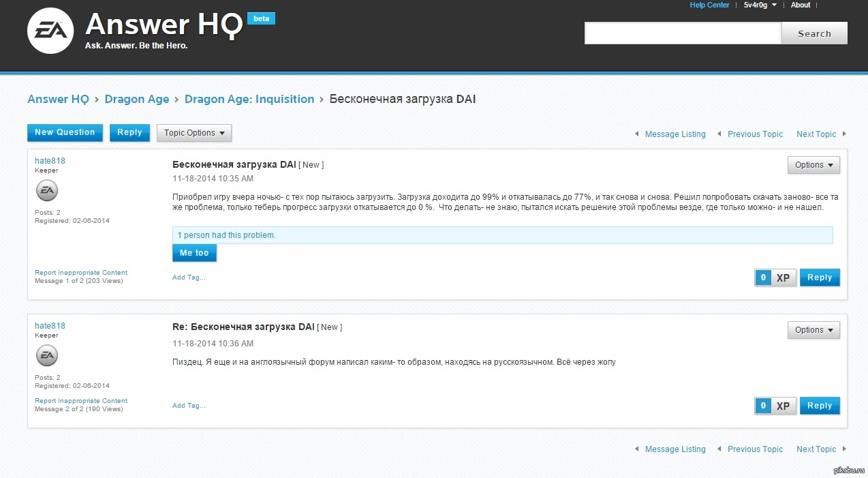Open Options dropdown on first message
Viewport: 868px width, 478px height.
(x=813, y=165)
